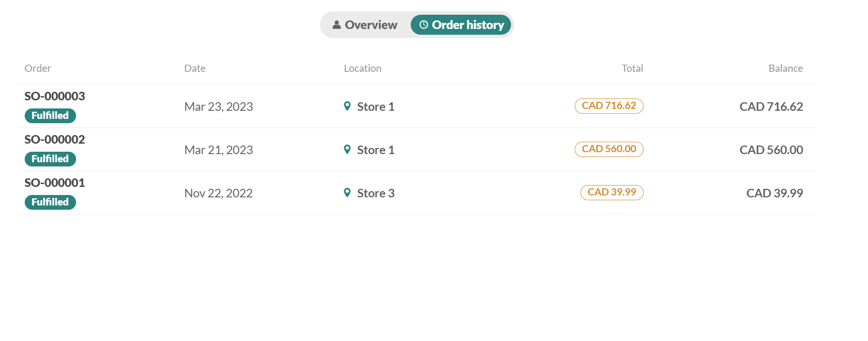The height and width of the screenshot is (341, 868).
Task: Click the CAD 560.00 total pill
Action: pyautogui.click(x=609, y=149)
